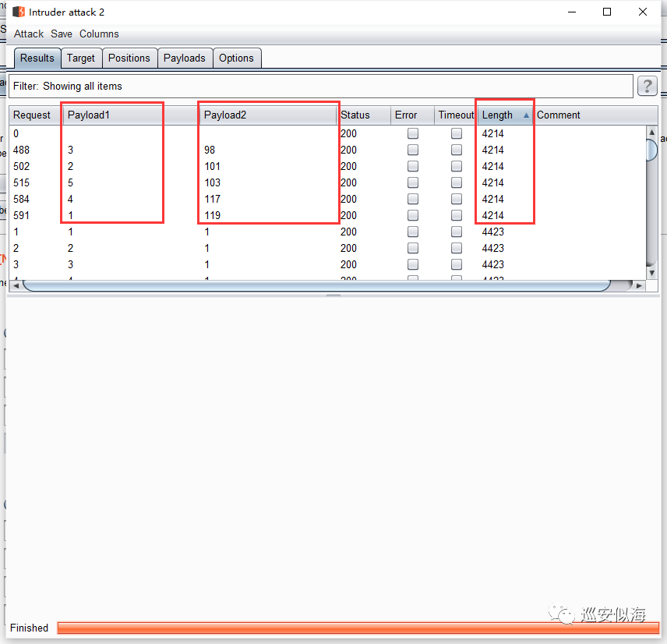Toggle Error checkbox for request 584
This screenshot has width=667, height=644.
coord(413,199)
